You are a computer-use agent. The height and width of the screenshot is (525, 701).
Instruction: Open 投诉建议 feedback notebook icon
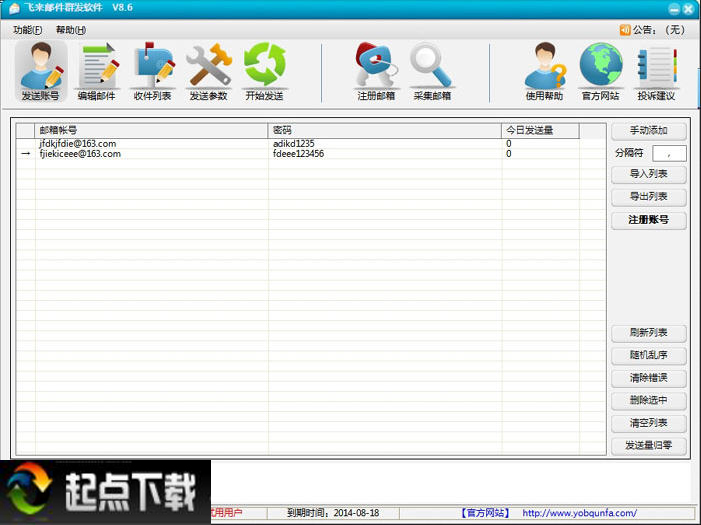tap(656, 71)
